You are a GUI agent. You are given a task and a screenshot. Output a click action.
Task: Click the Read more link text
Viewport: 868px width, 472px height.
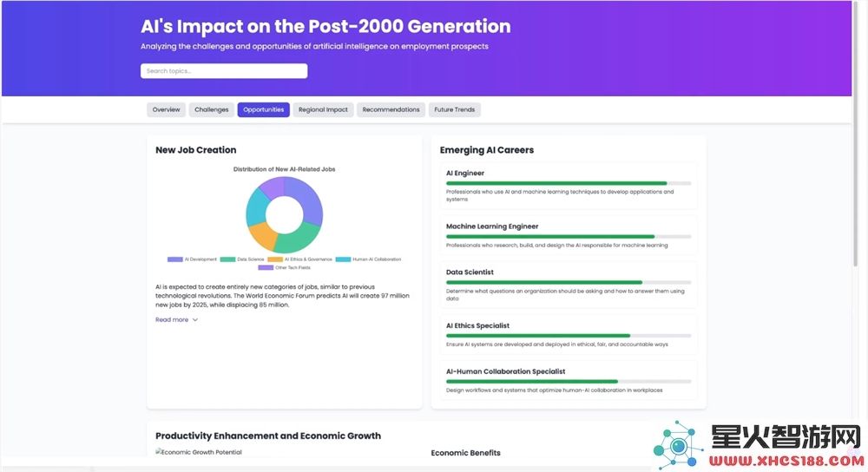coord(172,320)
